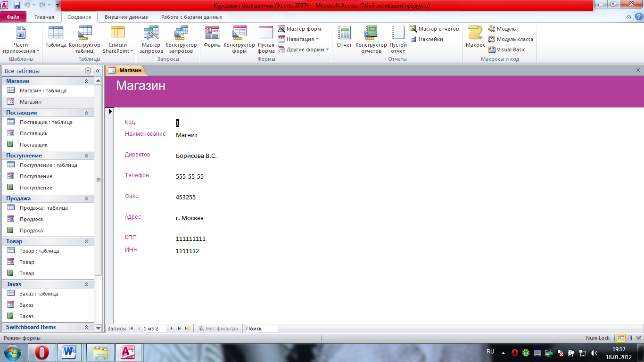Select the Создание ribbon tab
This screenshot has height=362, width=644.
click(x=79, y=17)
